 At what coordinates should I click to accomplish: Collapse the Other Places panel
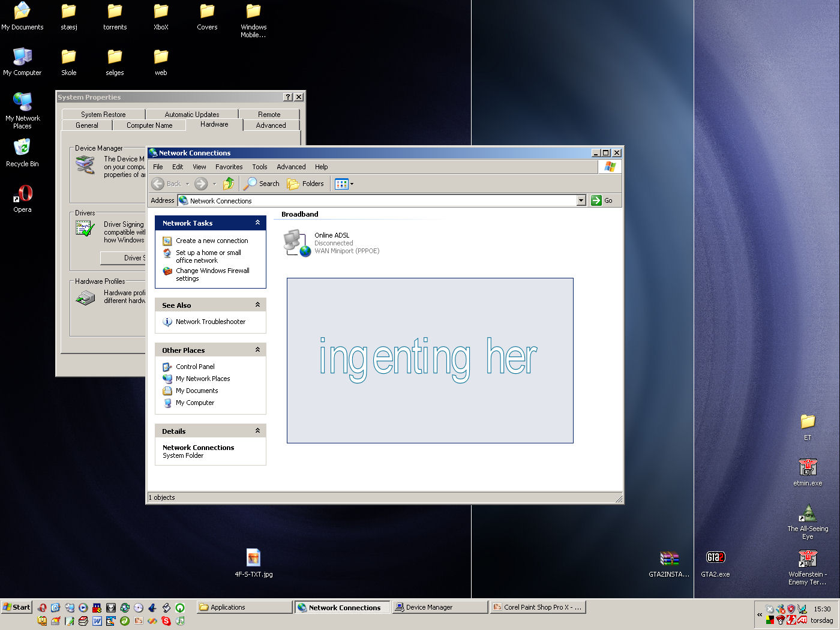click(x=257, y=350)
